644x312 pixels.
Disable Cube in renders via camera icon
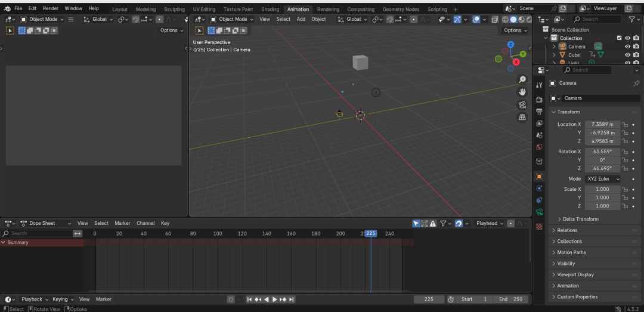click(636, 55)
